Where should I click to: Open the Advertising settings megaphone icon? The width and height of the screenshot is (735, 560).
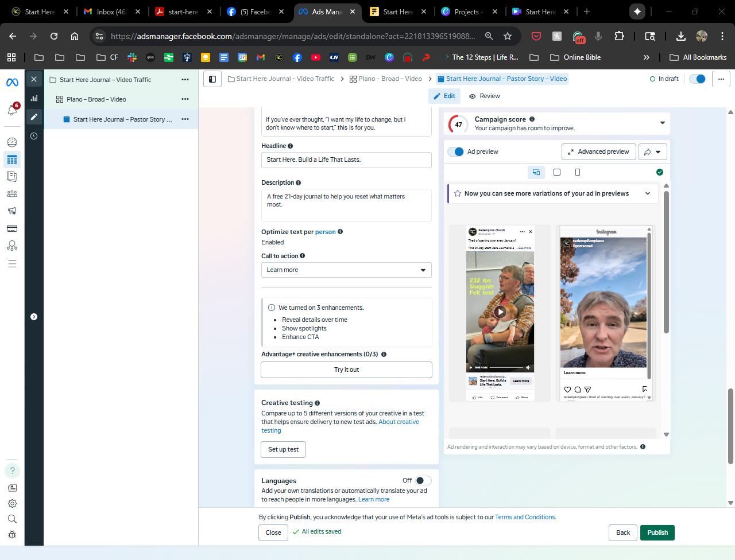pyautogui.click(x=12, y=211)
